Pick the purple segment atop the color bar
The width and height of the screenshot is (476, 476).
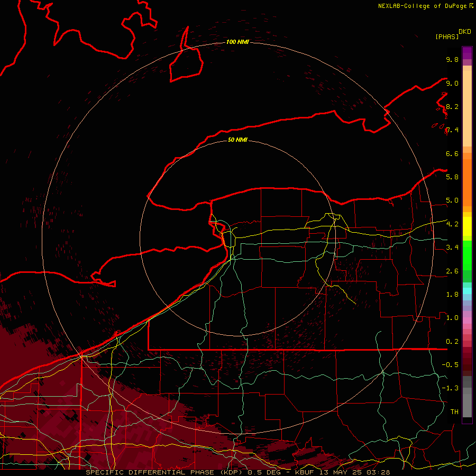click(x=467, y=53)
